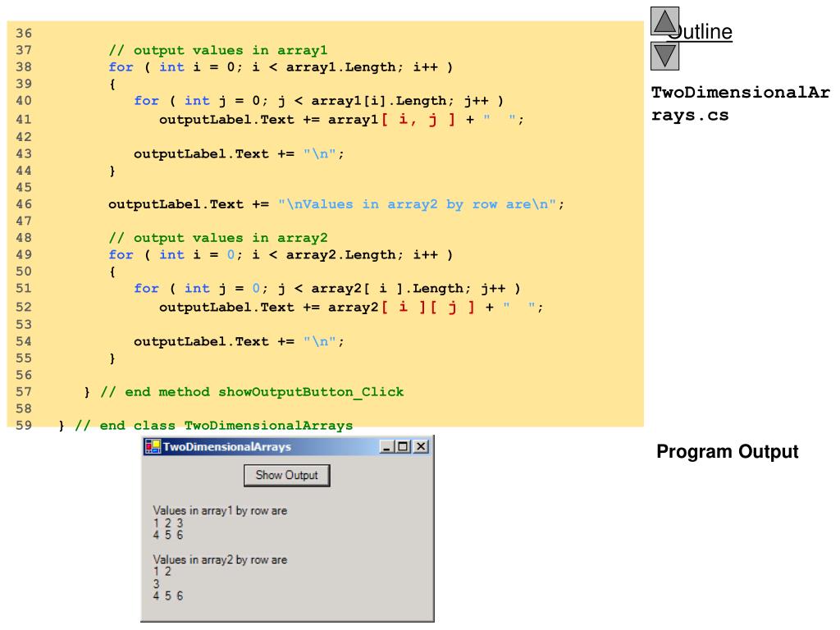Click the up arrow navigation button
840x630 pixels.
tap(664, 21)
